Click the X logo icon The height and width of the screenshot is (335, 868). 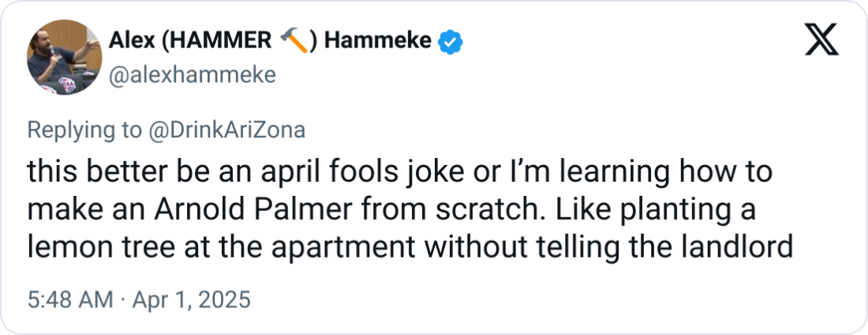tap(821, 40)
